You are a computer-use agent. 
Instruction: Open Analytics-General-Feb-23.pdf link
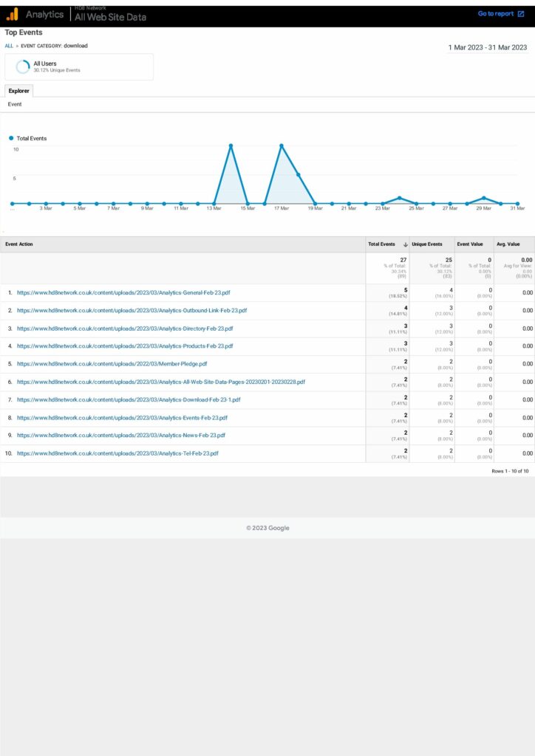point(123,293)
